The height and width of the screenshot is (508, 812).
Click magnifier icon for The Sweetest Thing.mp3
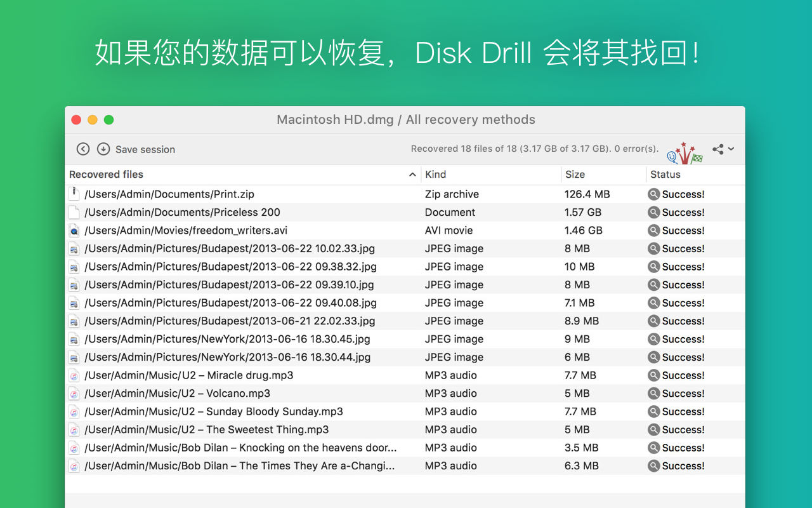(653, 430)
